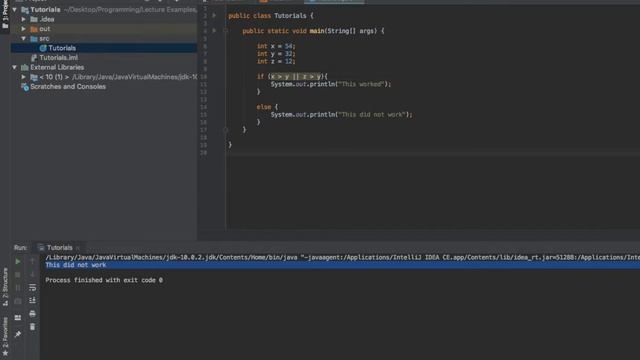Click 'This did not work' console output line
The image size is (640, 360).
point(76,265)
